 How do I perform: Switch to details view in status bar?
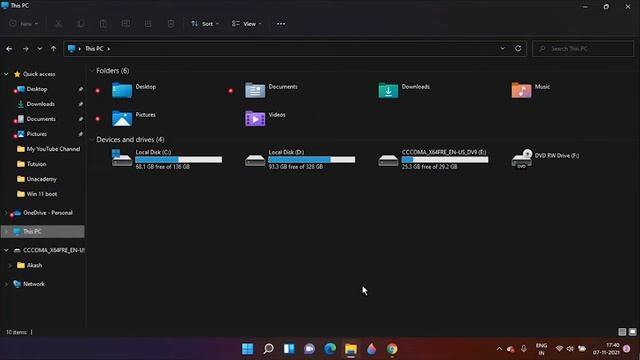pyautogui.click(x=622, y=332)
